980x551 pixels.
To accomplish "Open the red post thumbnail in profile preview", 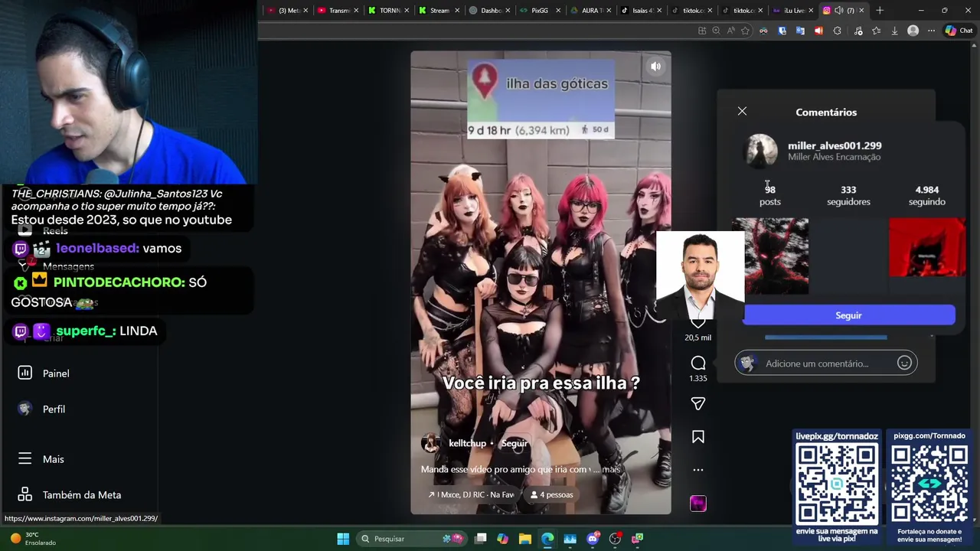I will tap(927, 247).
